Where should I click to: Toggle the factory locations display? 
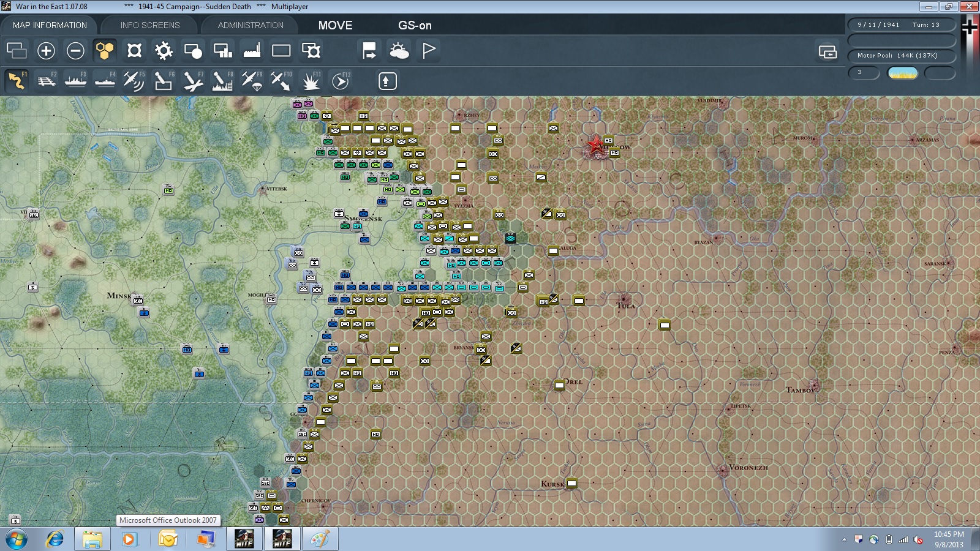pyautogui.click(x=252, y=51)
